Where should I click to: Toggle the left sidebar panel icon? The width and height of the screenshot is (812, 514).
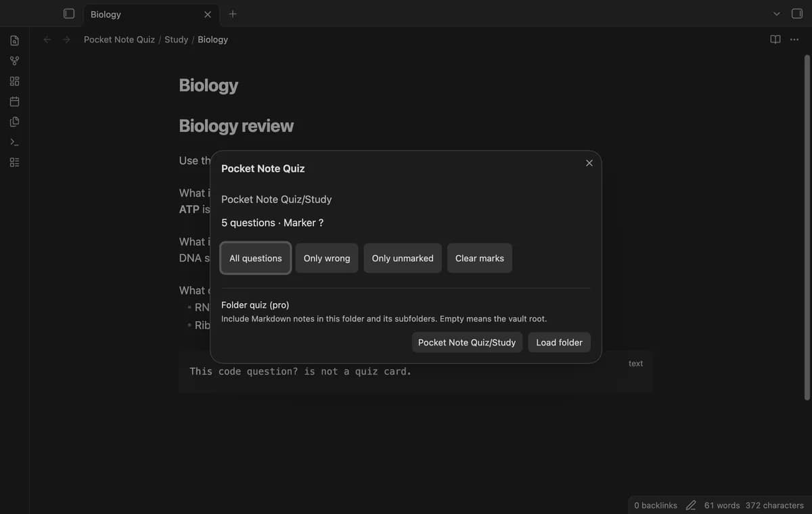[x=68, y=14]
